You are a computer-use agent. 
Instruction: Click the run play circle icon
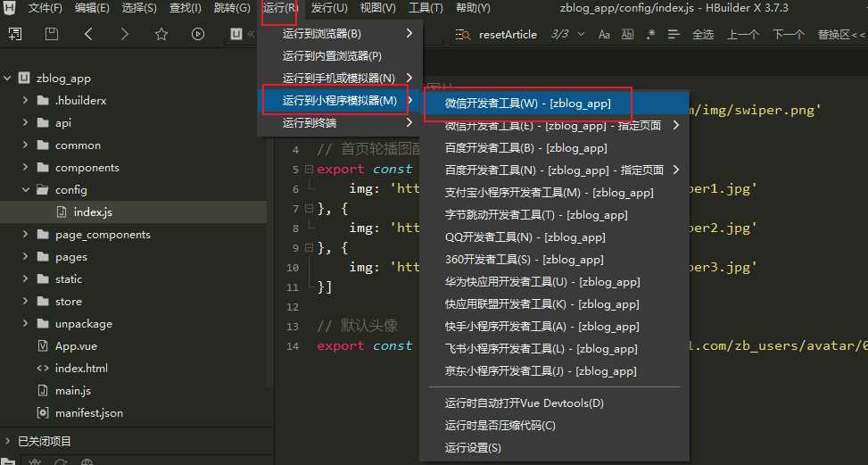coord(198,34)
